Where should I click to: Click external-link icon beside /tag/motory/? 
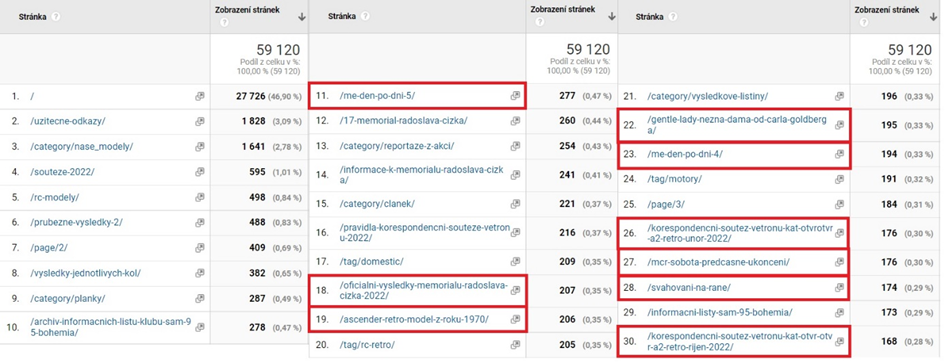pyautogui.click(x=840, y=179)
